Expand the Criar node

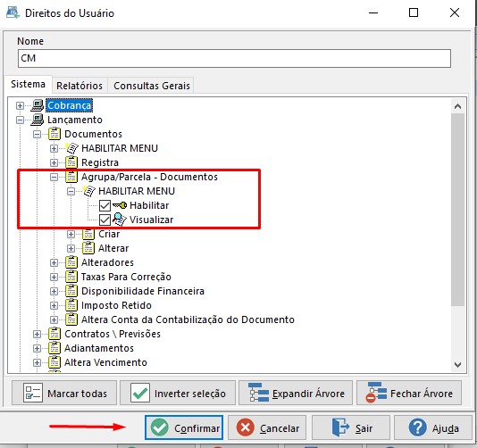[x=71, y=234]
